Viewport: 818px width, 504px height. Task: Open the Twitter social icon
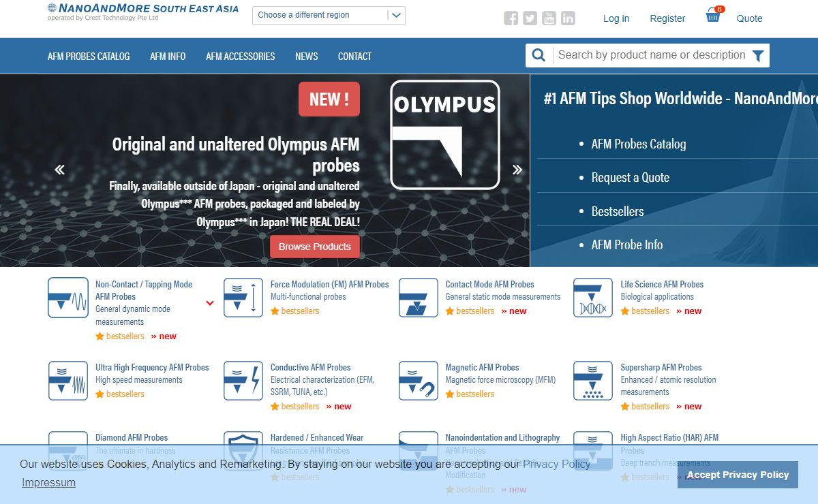(x=530, y=18)
